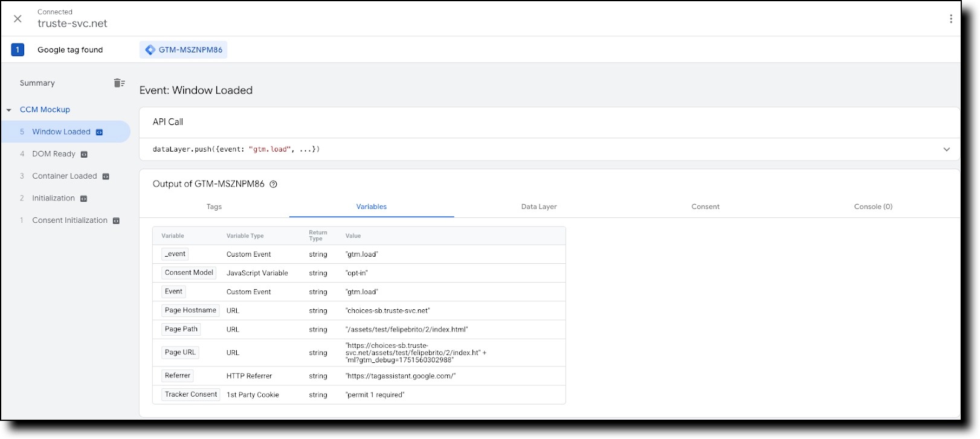Click the HTTP Referrer type text
This screenshot has width=980, height=439.
click(250, 376)
